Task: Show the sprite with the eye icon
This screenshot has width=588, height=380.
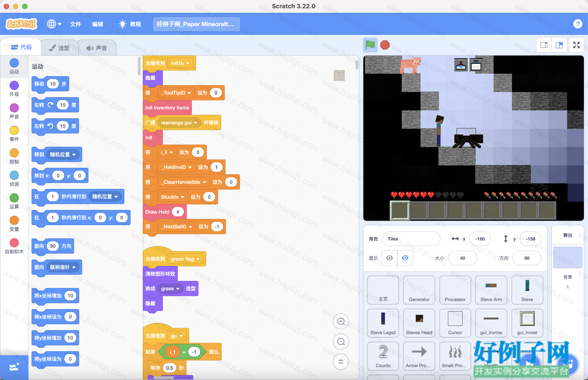Action: [x=390, y=258]
